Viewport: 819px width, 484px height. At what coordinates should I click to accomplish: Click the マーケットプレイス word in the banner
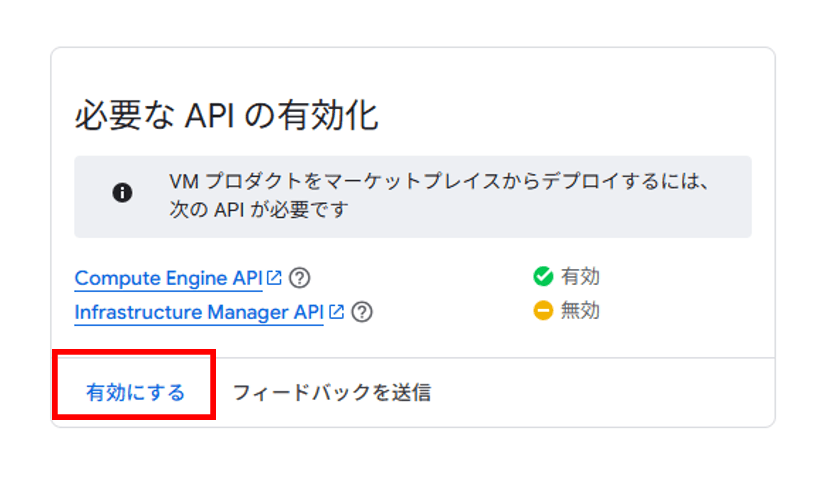[394, 184]
